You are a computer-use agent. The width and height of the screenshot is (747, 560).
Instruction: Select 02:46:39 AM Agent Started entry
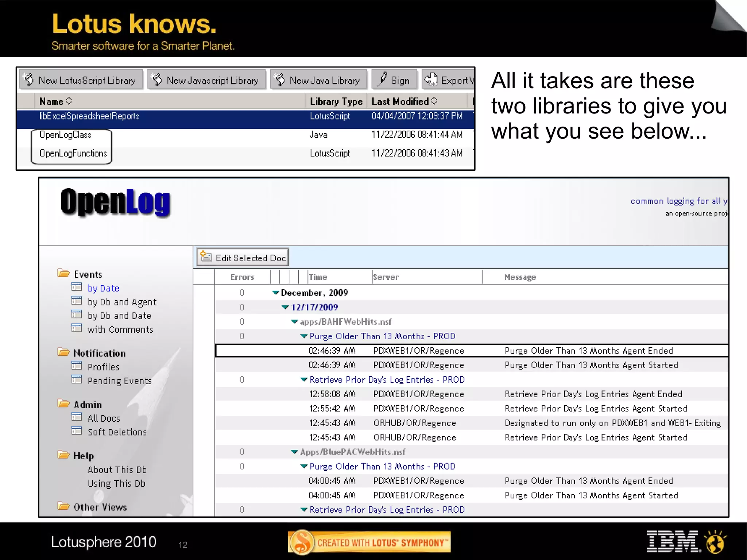click(472, 365)
